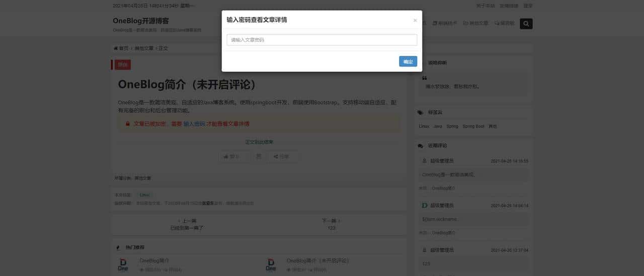Select the Linux tag under 本文标签
This screenshot has width=644, height=276.
(144, 195)
